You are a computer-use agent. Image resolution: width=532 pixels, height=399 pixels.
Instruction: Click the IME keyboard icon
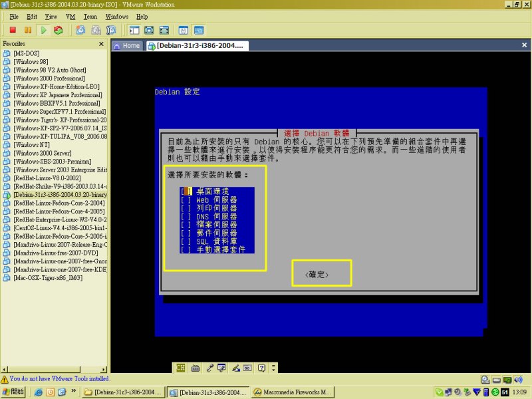tap(195, 368)
